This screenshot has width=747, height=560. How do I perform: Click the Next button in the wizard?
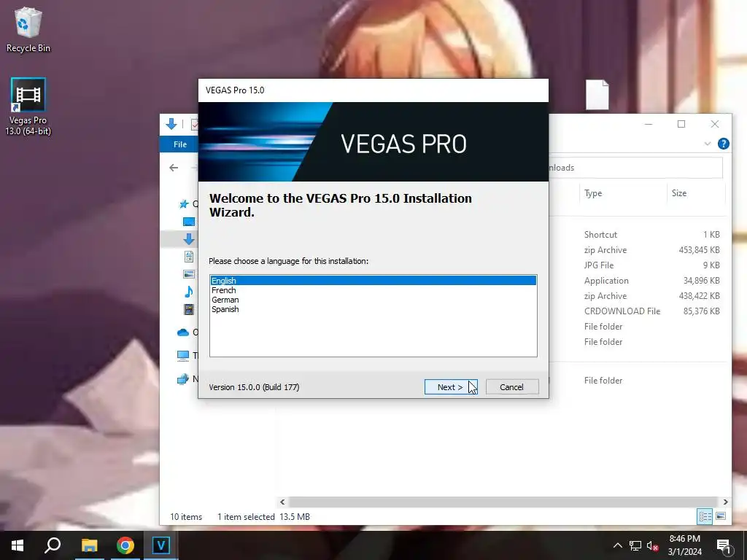(451, 386)
